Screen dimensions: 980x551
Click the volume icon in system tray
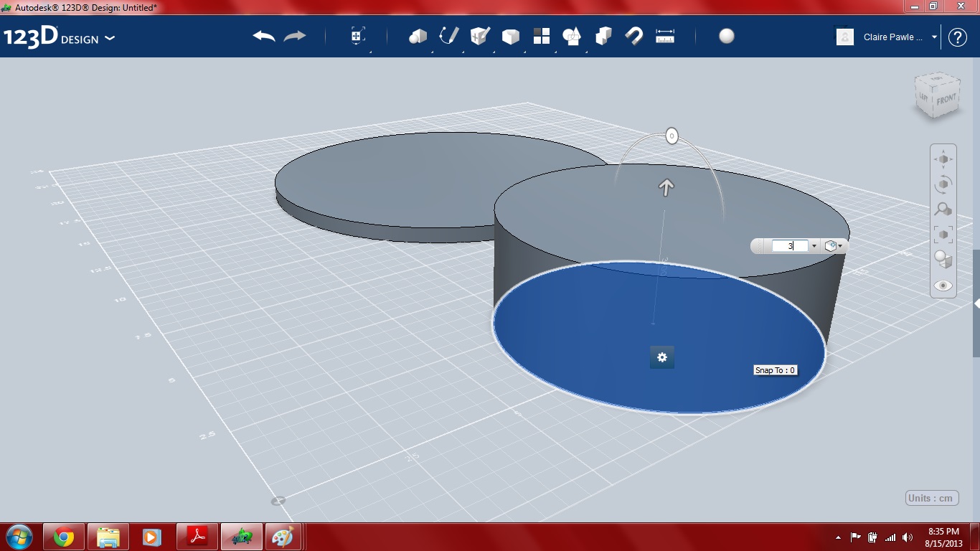click(908, 537)
